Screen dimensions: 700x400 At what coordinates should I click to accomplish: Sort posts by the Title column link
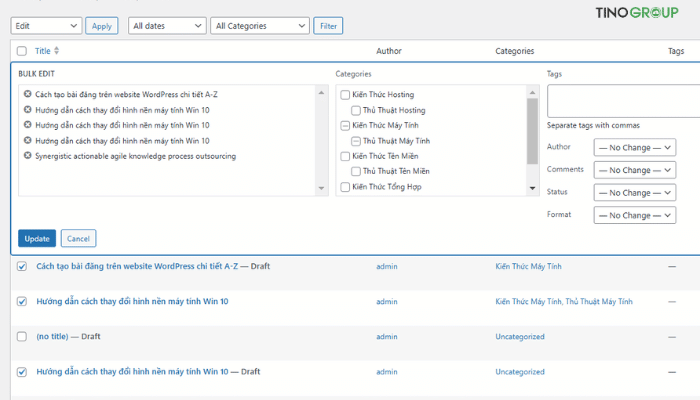pyautogui.click(x=43, y=51)
